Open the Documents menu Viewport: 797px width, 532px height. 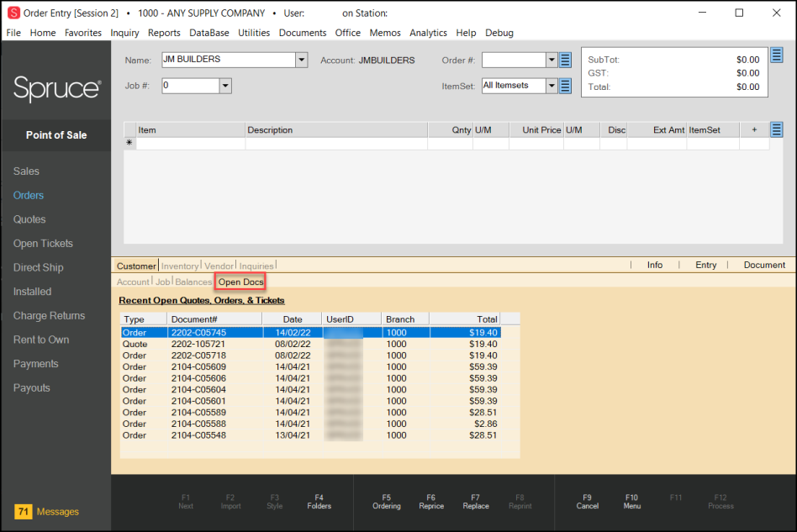click(x=303, y=33)
